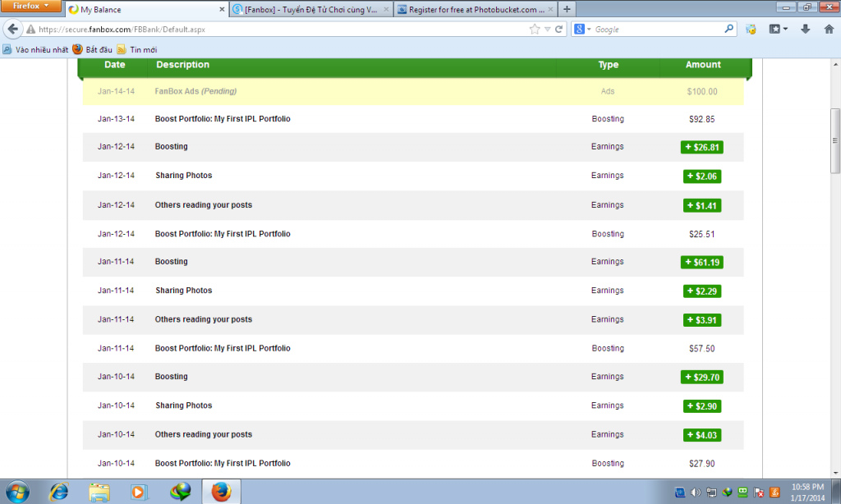Image resolution: width=841 pixels, height=504 pixels.
Task: Click the volume speaker icon in system tray
Action: [x=696, y=493]
